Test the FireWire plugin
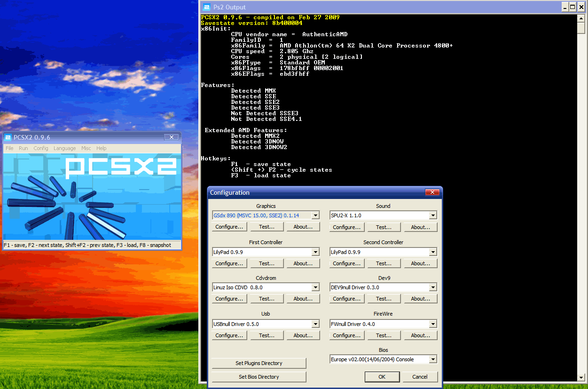The height and width of the screenshot is (389, 588). click(x=384, y=335)
